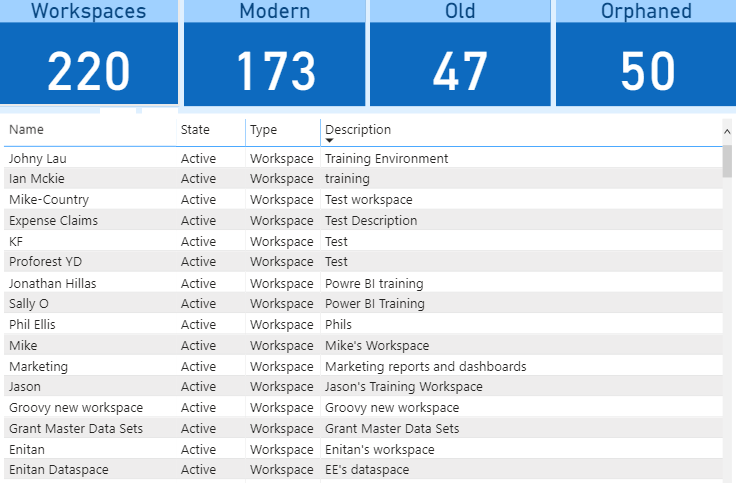Select the Johny Lau row
This screenshot has width=736, height=483.
pyautogui.click(x=38, y=158)
